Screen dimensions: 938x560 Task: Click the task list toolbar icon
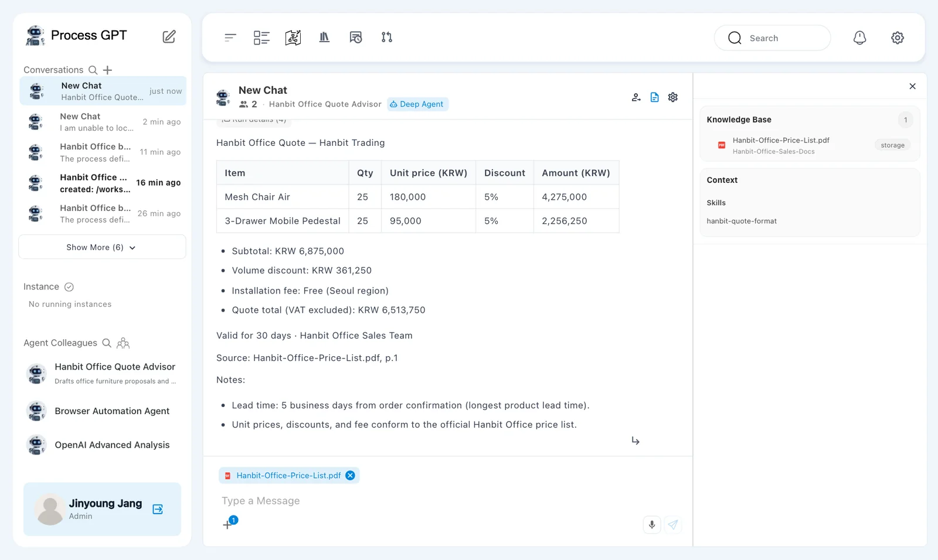[261, 38]
